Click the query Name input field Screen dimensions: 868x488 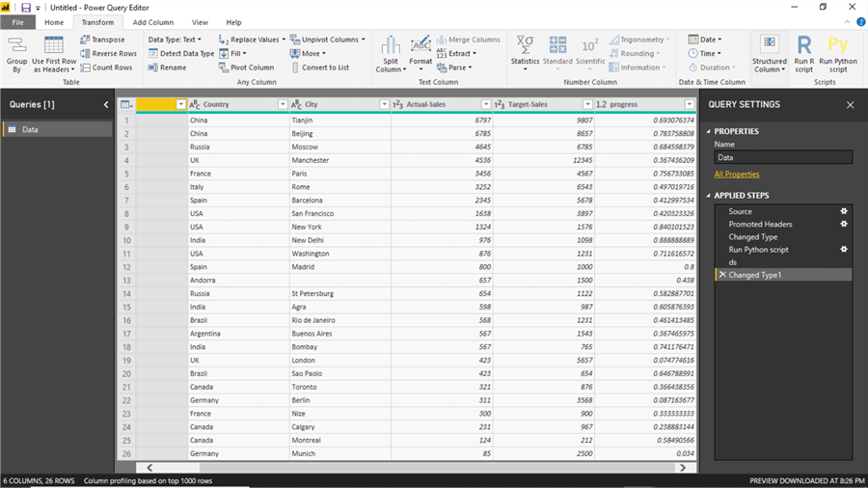pos(783,157)
